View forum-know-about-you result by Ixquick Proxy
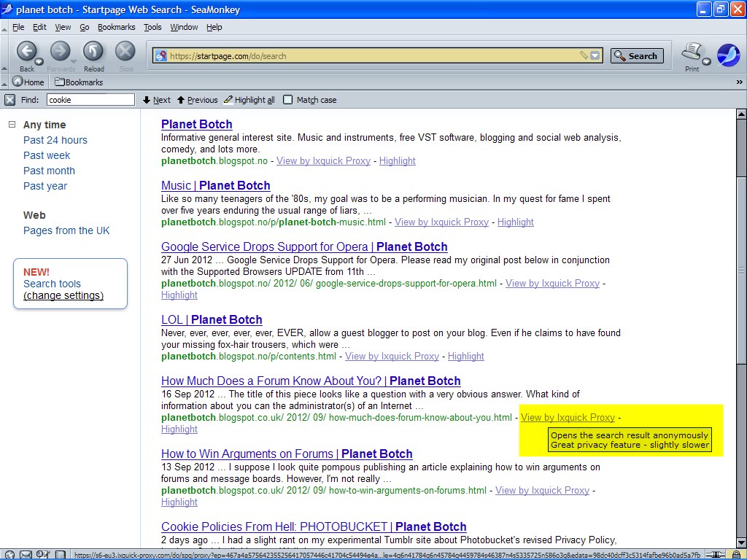The height and width of the screenshot is (560, 747). [x=568, y=418]
